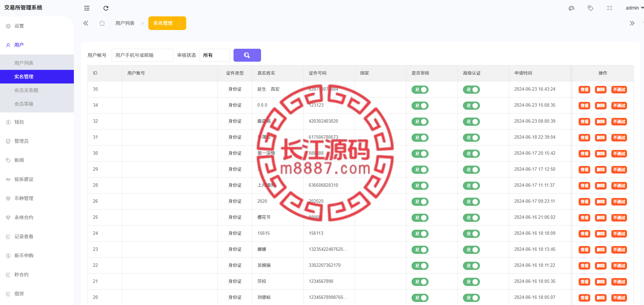The height and width of the screenshot is (305, 644).
Task: Select 证件号码 value 1234567890
Action: [x=321, y=281]
